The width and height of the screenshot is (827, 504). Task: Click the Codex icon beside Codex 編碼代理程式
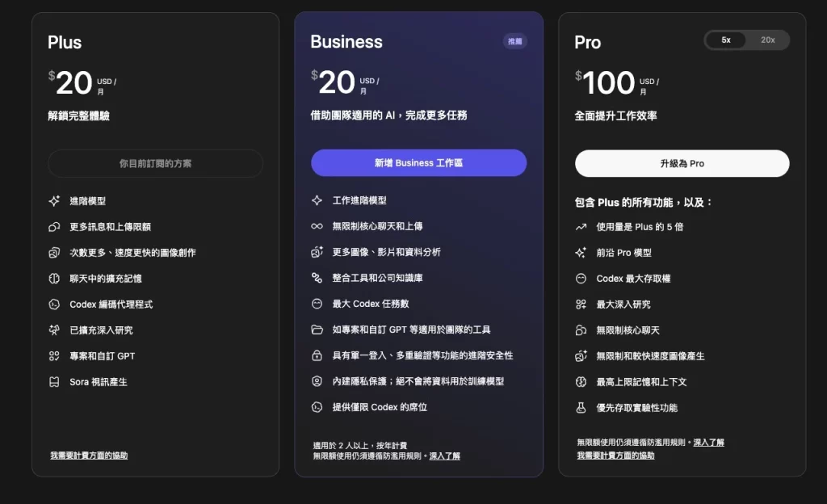pyautogui.click(x=54, y=304)
